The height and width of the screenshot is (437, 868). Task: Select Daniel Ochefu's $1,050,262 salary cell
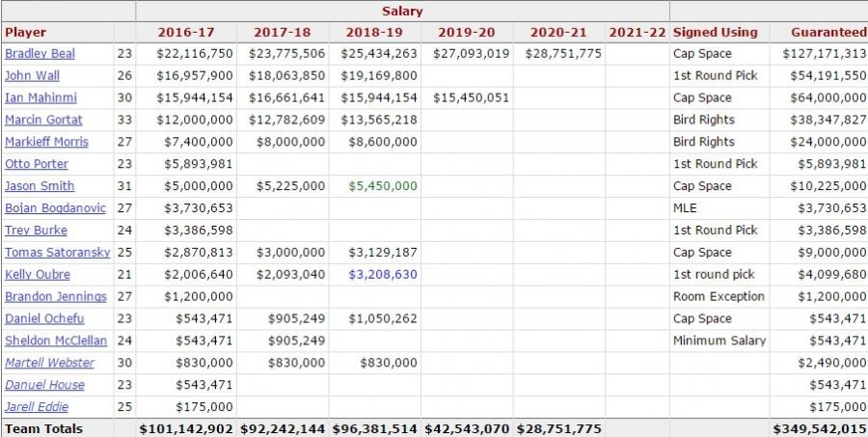point(383,319)
